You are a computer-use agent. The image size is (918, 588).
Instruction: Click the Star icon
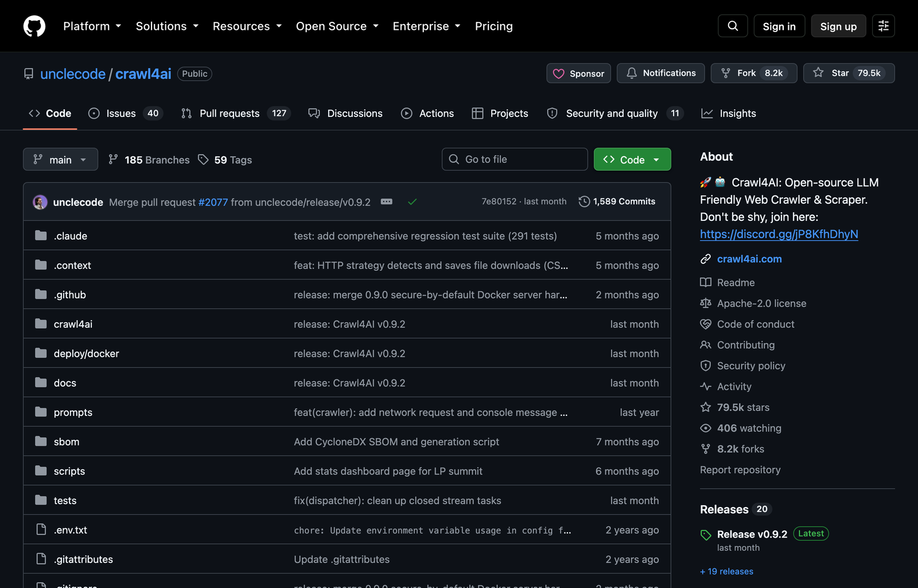[x=819, y=73]
